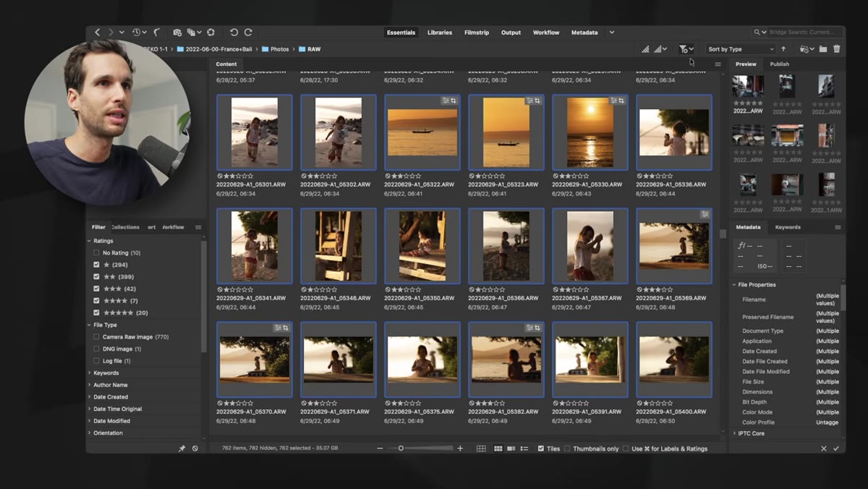This screenshot has width=868, height=489.
Task: Navigate to 2022-06-00-France+Bali breadcrumb
Action: 218,49
